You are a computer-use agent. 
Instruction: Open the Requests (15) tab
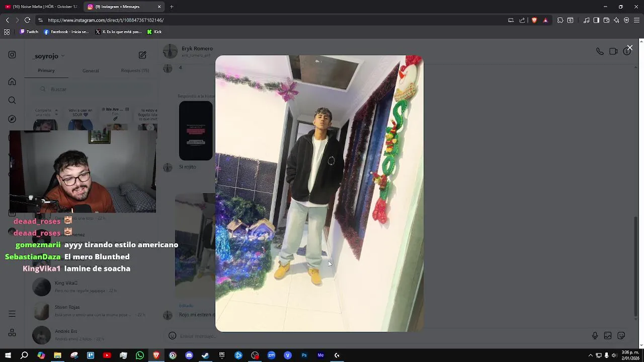click(x=135, y=70)
